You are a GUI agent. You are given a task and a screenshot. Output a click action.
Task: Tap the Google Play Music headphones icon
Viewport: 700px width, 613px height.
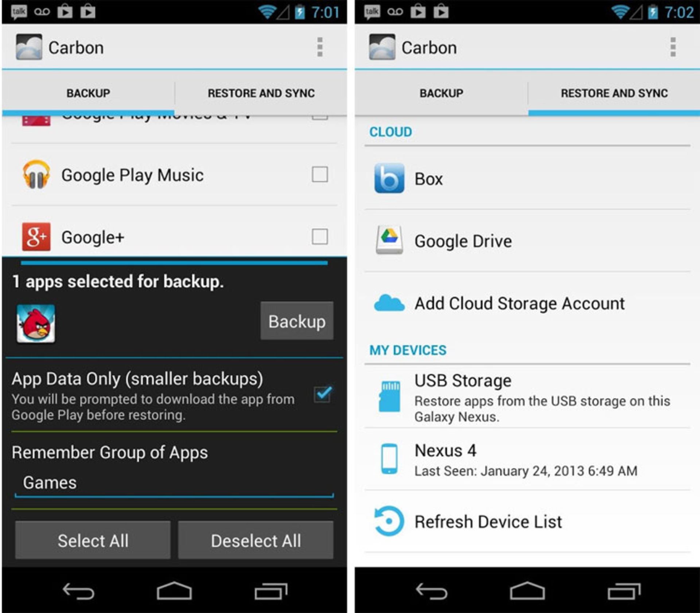pos(36,174)
